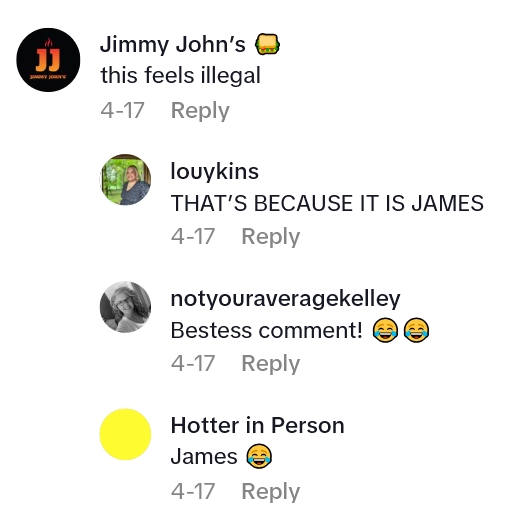Viewport: 513px width, 510px height.
Task: Click the second laughing emoji after Bestess comment
Action: coord(416,330)
